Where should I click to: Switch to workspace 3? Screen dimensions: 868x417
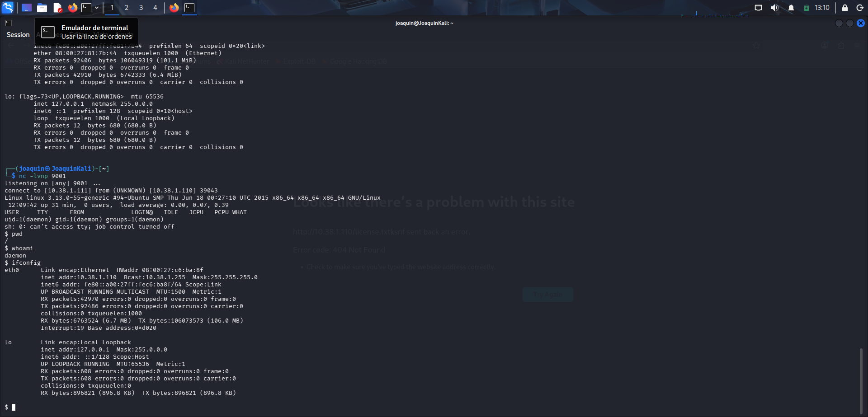pos(141,7)
